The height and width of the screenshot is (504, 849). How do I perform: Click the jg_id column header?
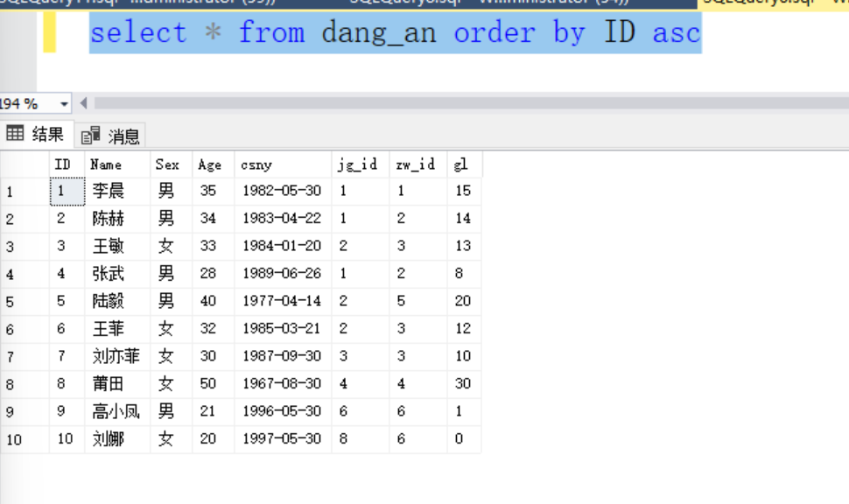(361, 164)
